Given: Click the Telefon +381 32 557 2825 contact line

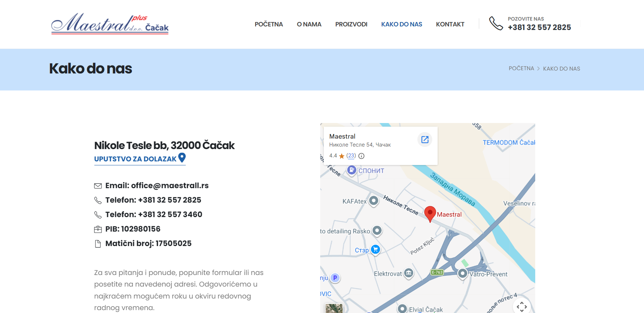Looking at the screenshot, I should pos(153,200).
